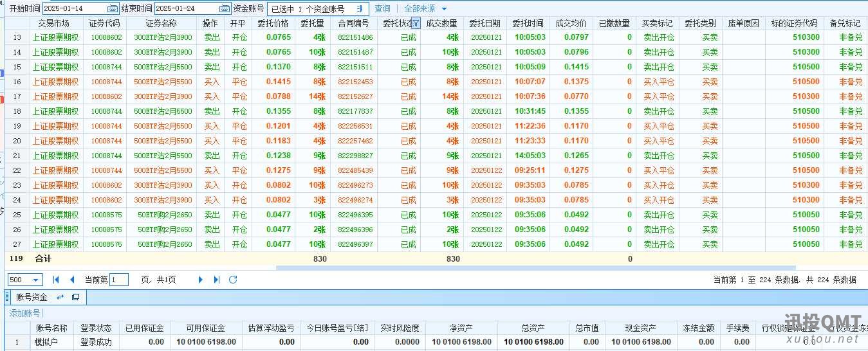Sort by 成交均价 column header
Image resolution: width=868 pixels, height=351 pixels.
571,23
